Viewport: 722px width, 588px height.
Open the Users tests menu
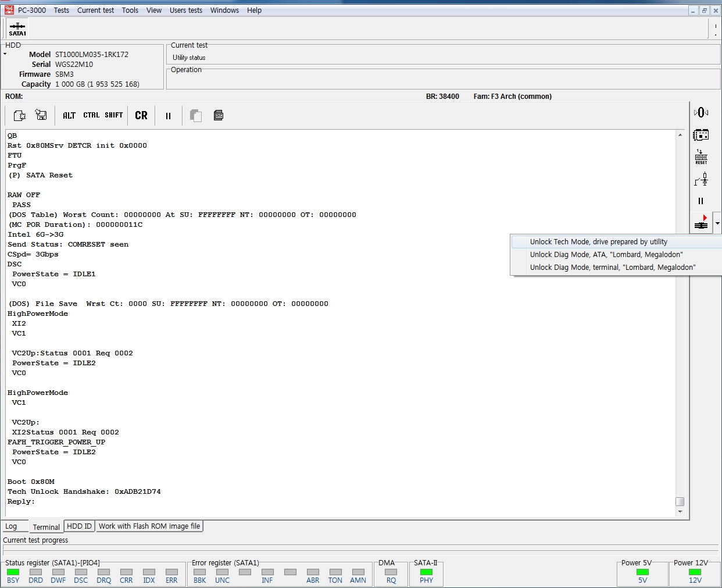186,10
